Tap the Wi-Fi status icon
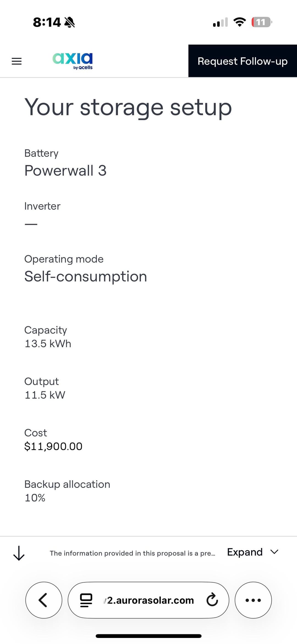The image size is (297, 644). (x=240, y=22)
